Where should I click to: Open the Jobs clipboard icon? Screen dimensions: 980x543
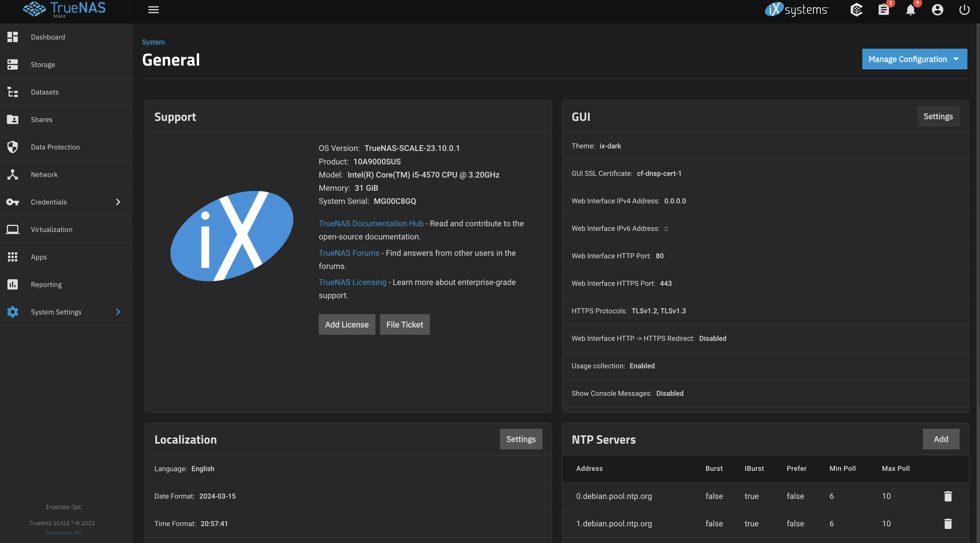883,10
